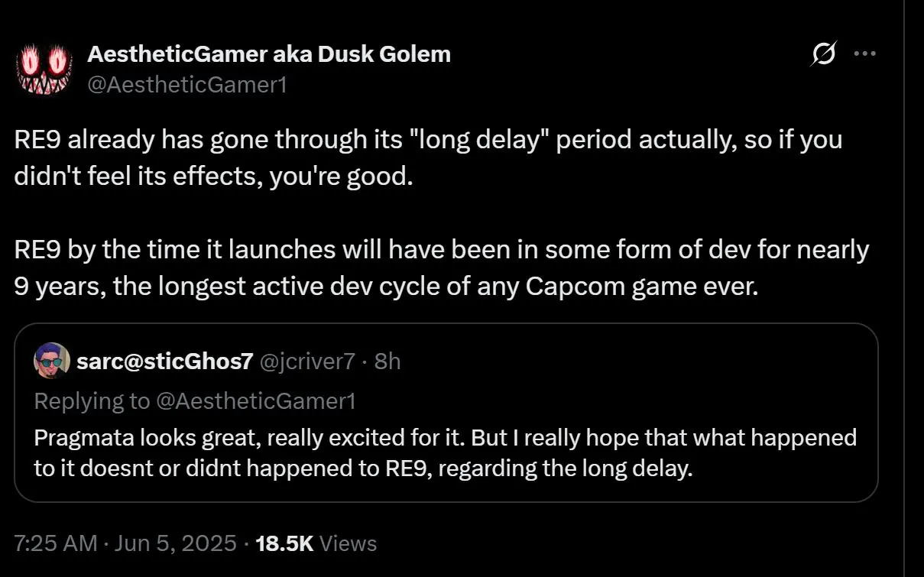Click the 18.5K view count
Screen dimensions: 924x577
(284, 543)
